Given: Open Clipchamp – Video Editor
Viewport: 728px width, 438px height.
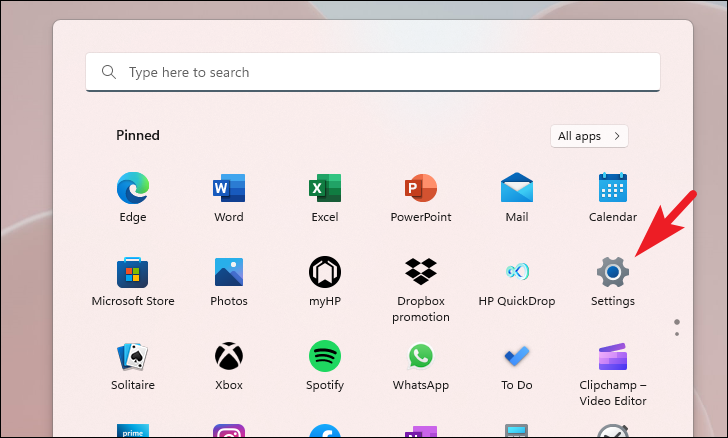Looking at the screenshot, I should 613,373.
